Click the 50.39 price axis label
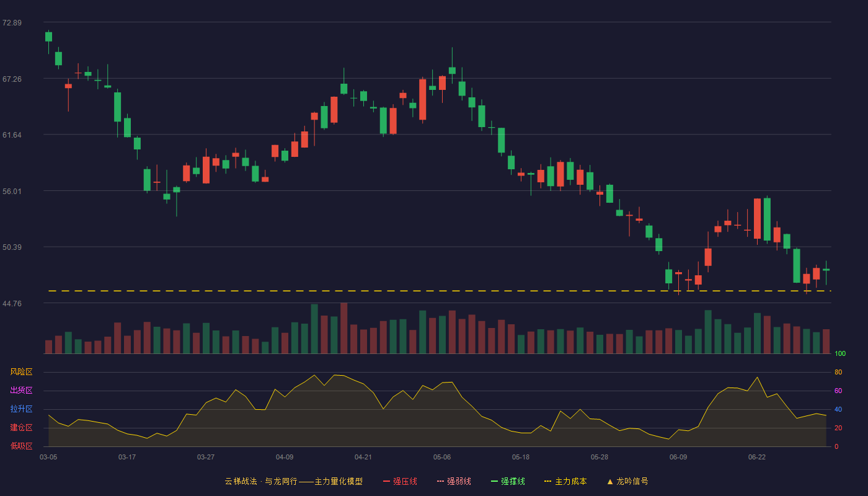Screen dimensions: 868x496 (12, 247)
